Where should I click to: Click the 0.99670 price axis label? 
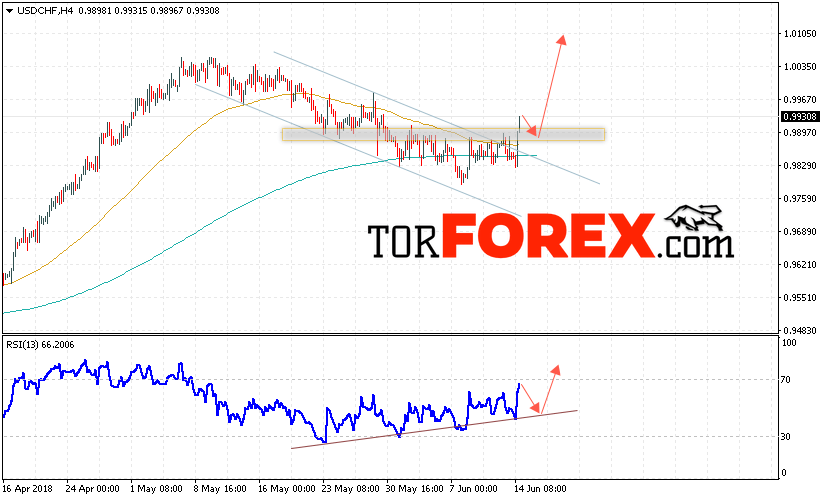coord(800,99)
